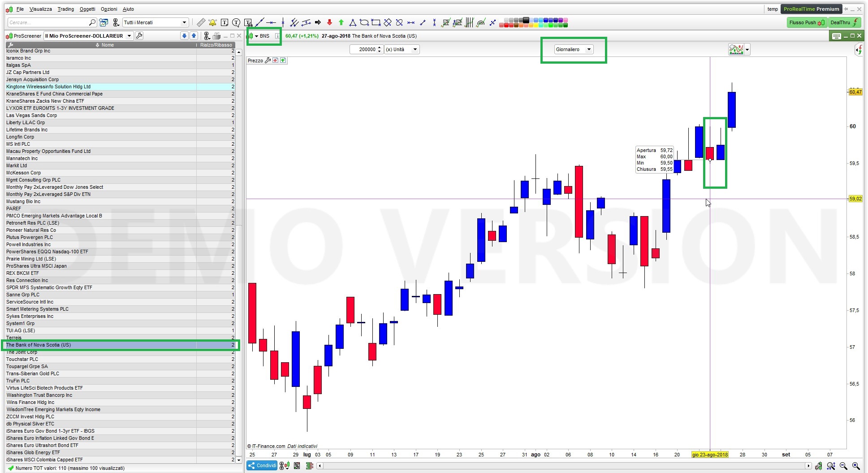
Task: Expand the BNS chart style dropdown arrow
Action: point(256,36)
